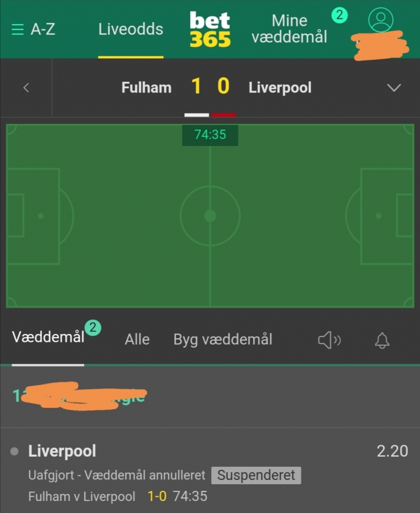Select the 2.20 odds value
The height and width of the screenshot is (513, 420).
tap(392, 451)
